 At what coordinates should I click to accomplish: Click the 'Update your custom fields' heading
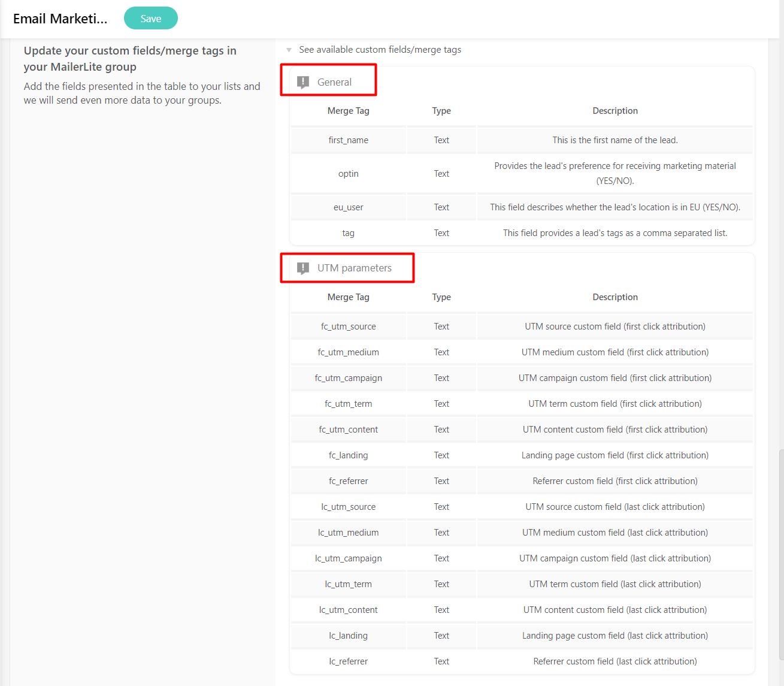[x=129, y=58]
